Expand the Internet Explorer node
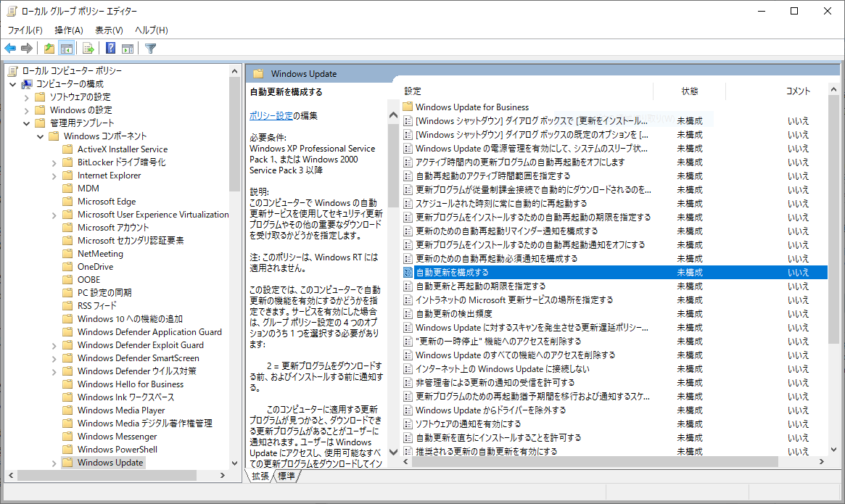 [x=54, y=175]
